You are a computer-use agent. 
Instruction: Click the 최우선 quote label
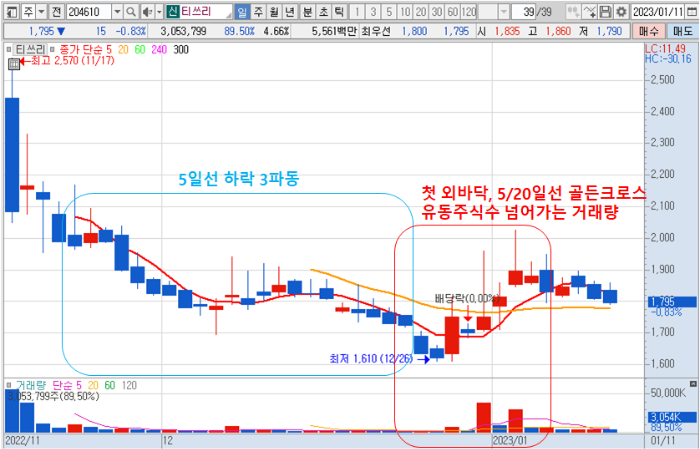point(375,31)
